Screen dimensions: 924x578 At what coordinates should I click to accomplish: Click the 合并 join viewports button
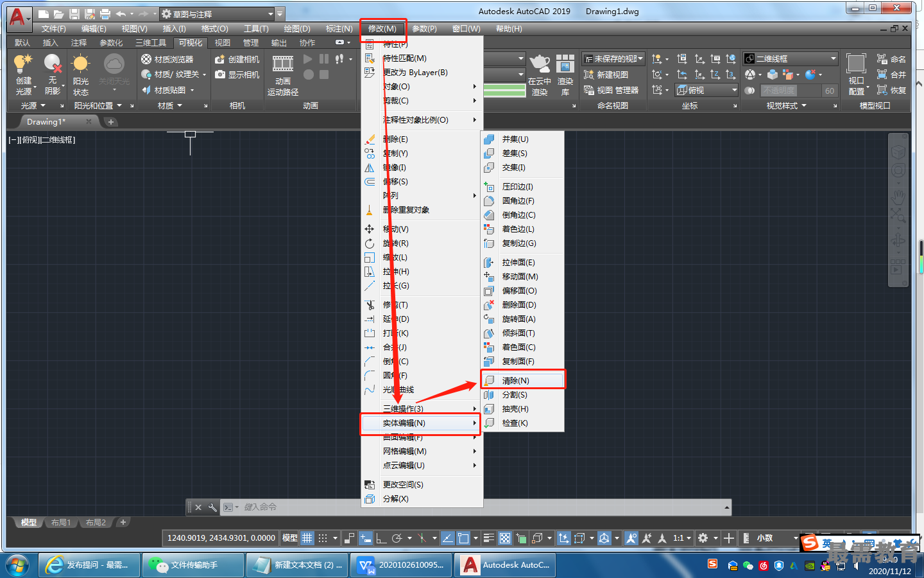[891, 74]
